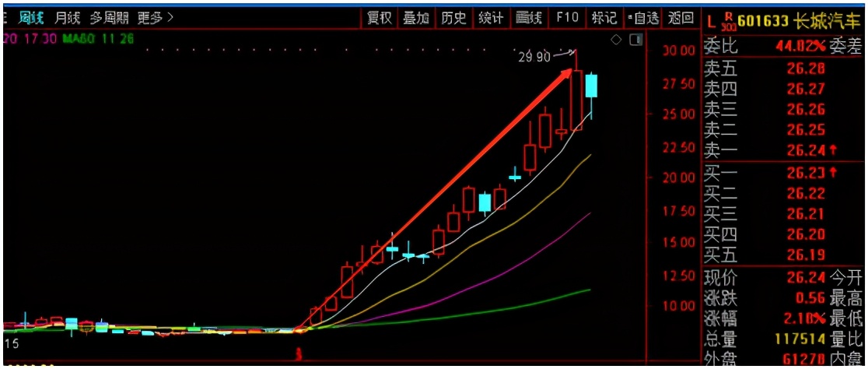Select the 卖一 price 26.24

(807, 149)
